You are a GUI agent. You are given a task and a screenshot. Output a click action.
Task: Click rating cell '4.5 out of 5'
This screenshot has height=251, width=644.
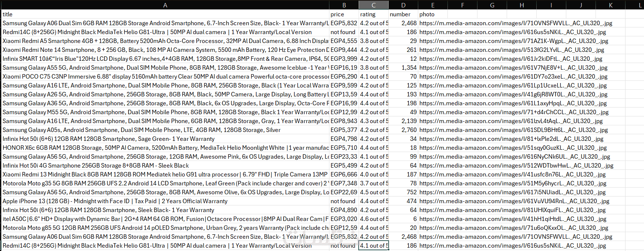coord(373,192)
